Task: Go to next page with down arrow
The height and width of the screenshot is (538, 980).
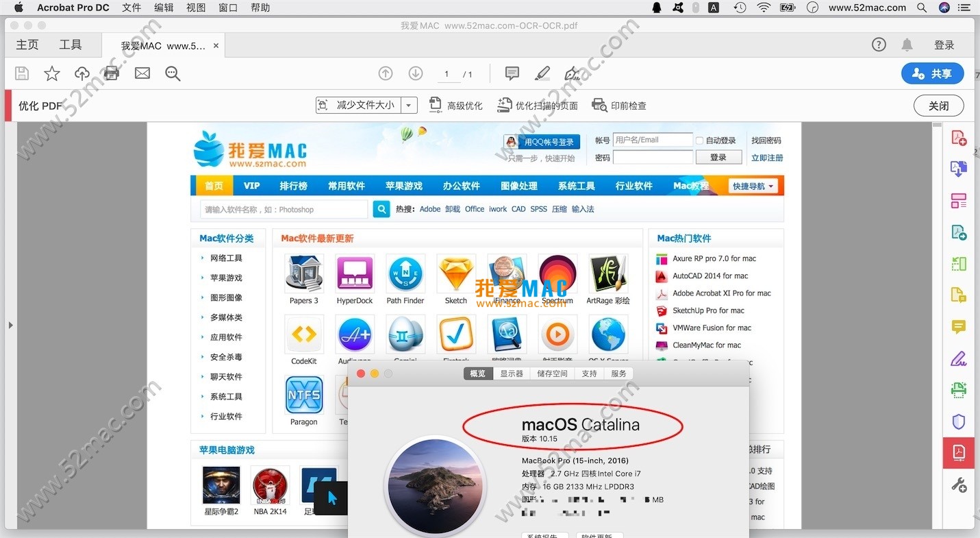Action: 416,73
